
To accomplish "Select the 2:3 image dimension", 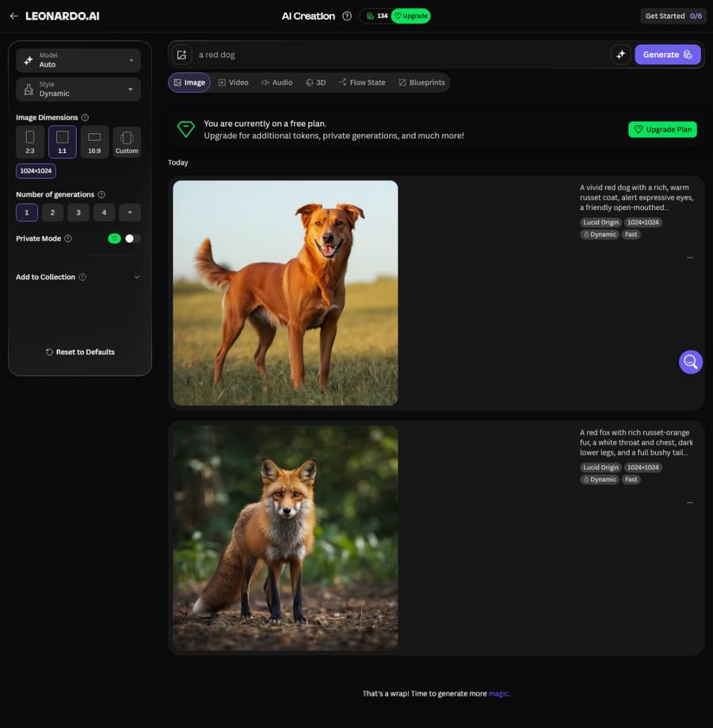I will click(30, 142).
